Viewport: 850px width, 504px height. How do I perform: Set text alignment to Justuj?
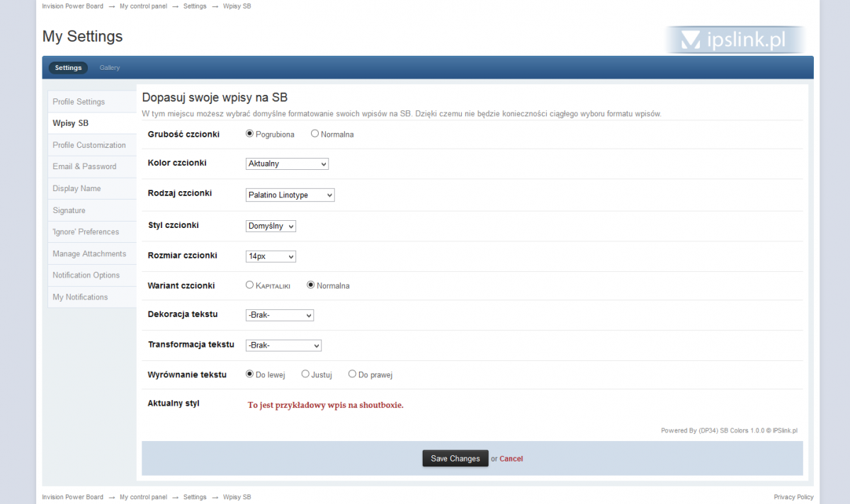305,374
